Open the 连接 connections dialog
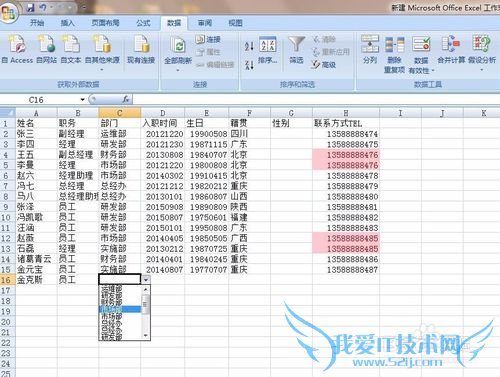 208,39
